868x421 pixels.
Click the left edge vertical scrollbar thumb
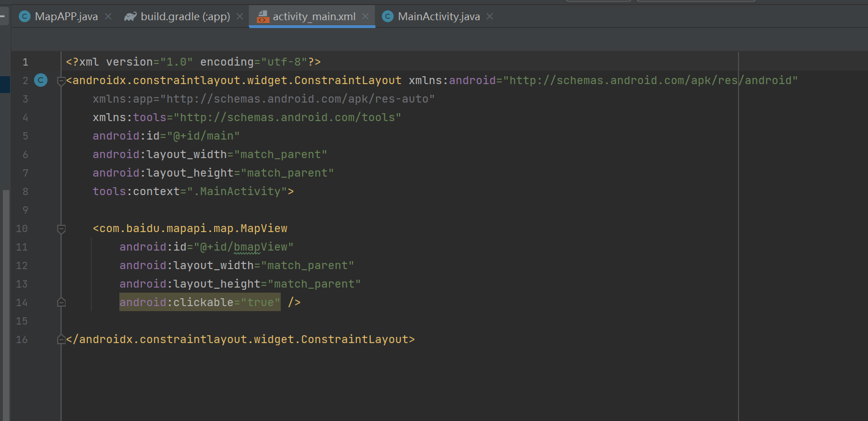(x=6, y=305)
